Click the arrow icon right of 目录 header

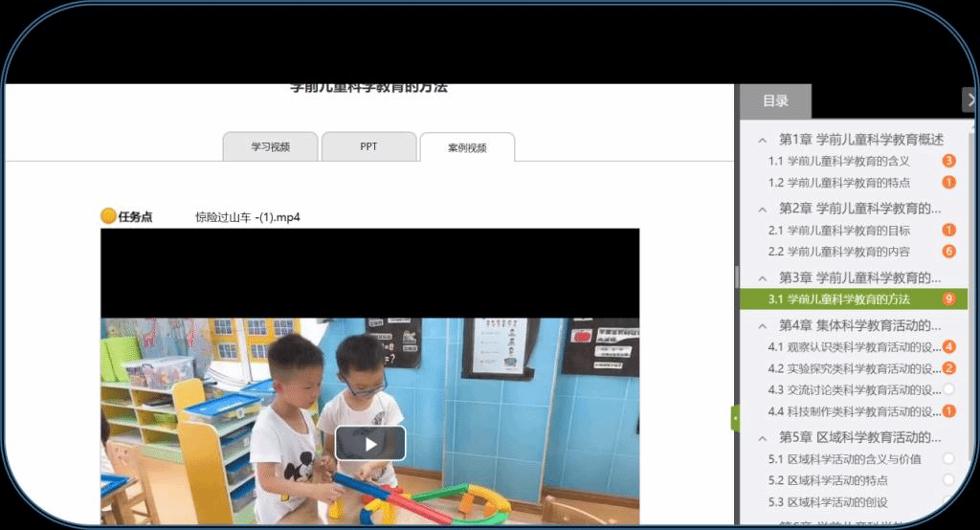[969, 100]
